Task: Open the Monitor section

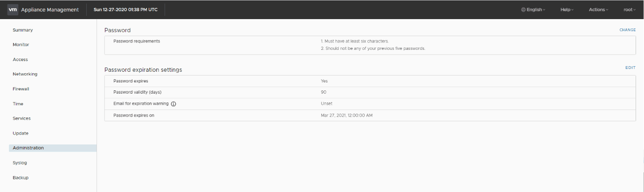Action: (x=21, y=45)
